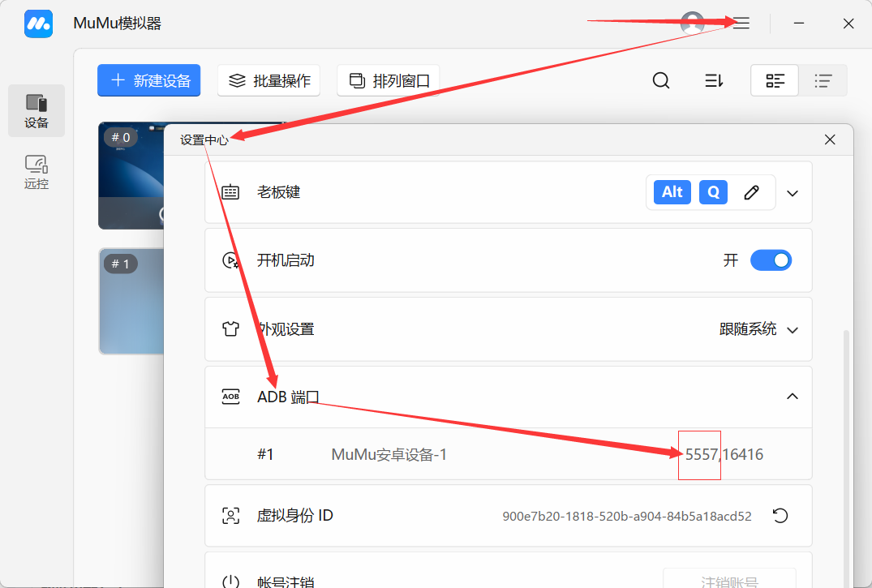Click the sort order icon
The width and height of the screenshot is (872, 588).
coord(714,80)
